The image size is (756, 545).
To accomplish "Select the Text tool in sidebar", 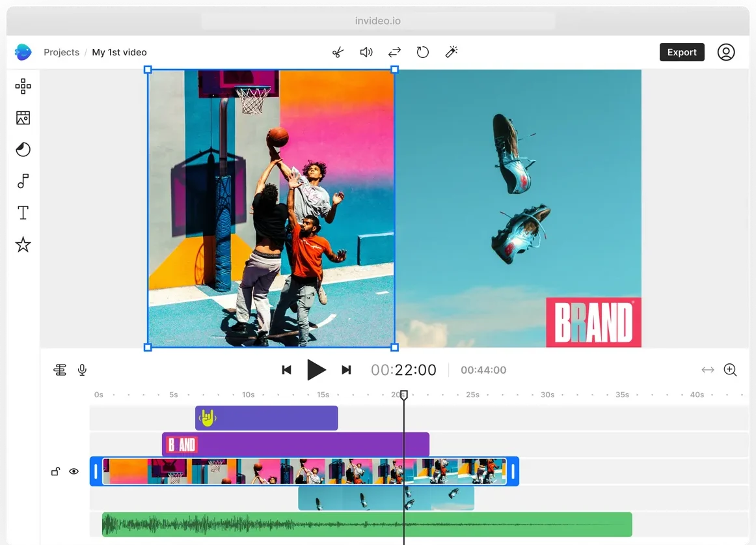I will 23,213.
